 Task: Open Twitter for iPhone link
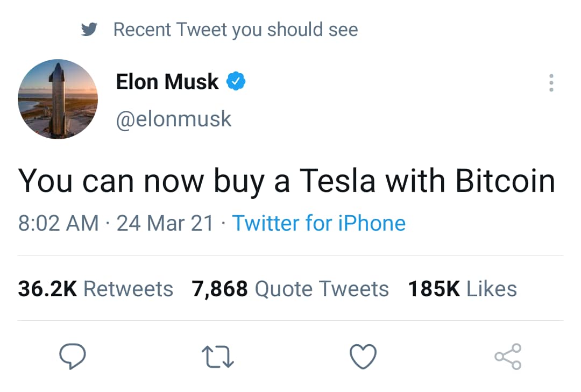[x=319, y=223]
